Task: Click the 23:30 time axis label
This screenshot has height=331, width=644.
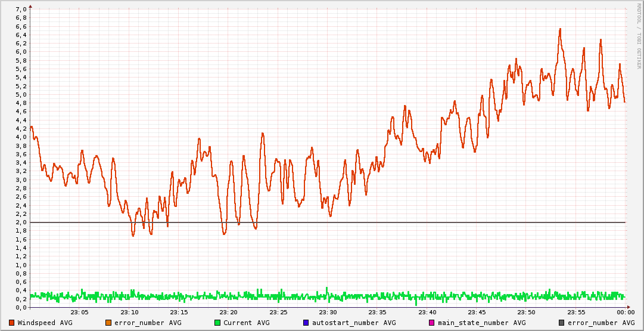Action: tap(328, 313)
